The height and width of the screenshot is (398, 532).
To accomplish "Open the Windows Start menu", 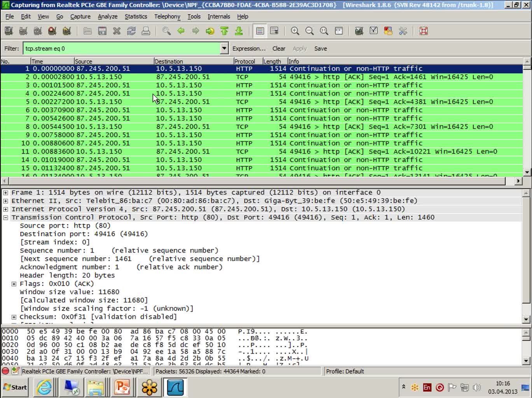I will [x=15, y=388].
